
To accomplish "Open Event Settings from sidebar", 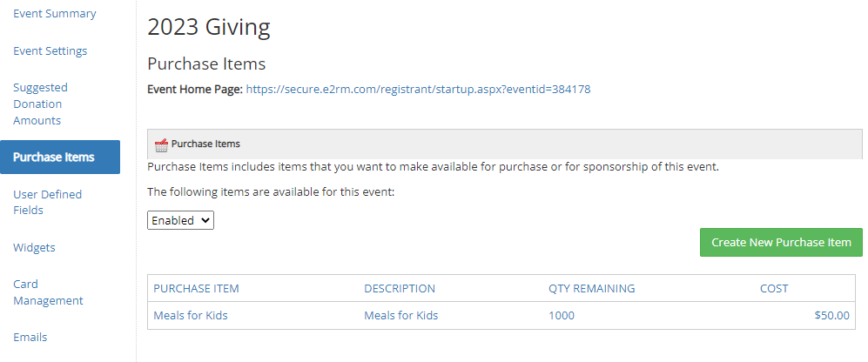I will click(x=50, y=51).
